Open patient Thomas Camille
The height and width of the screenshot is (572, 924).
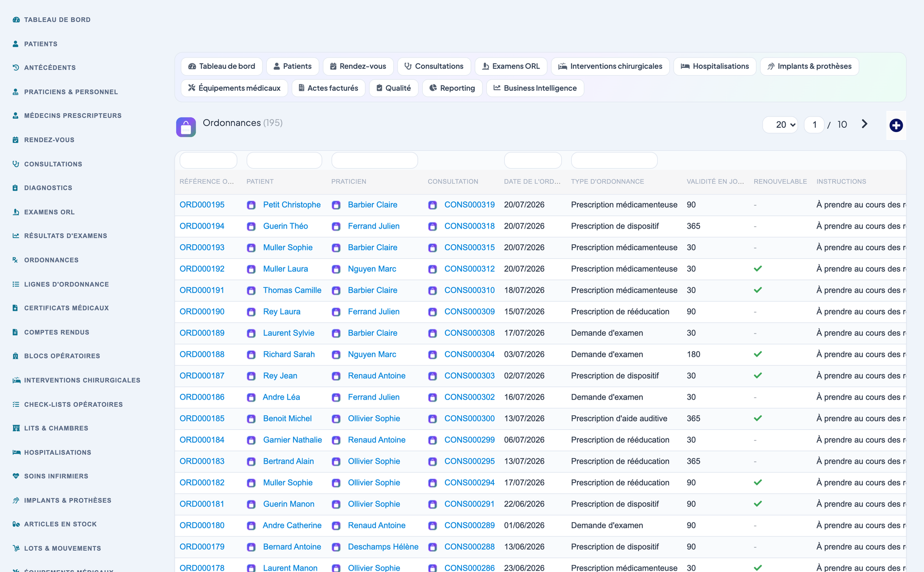pos(292,290)
